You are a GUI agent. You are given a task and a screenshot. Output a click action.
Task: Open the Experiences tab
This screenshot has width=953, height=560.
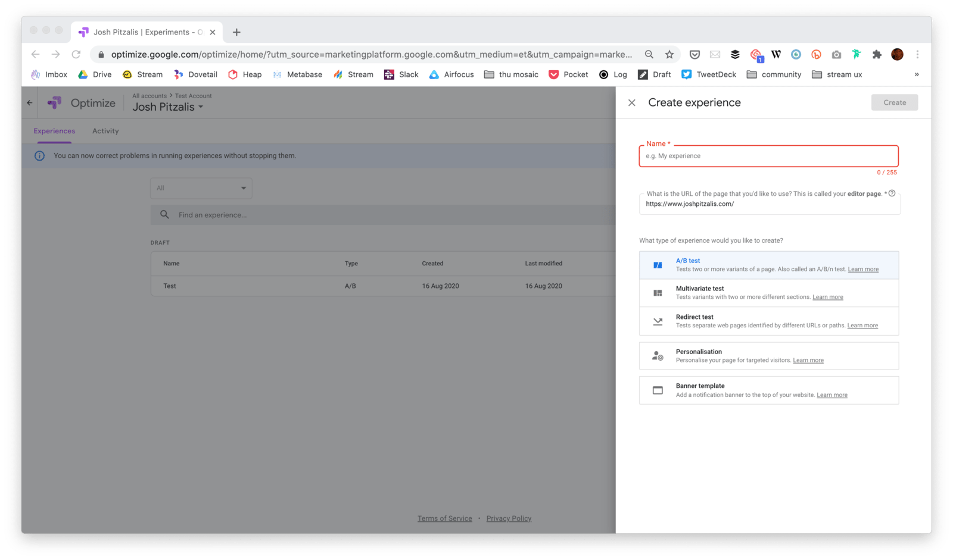[54, 131]
